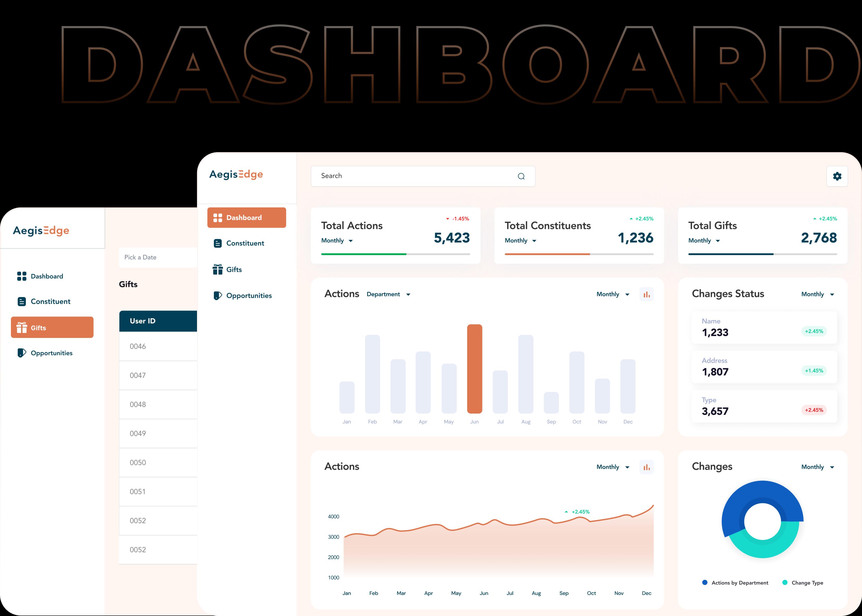Select Constituent in the front sidebar menu
The width and height of the screenshot is (862, 616).
(245, 243)
